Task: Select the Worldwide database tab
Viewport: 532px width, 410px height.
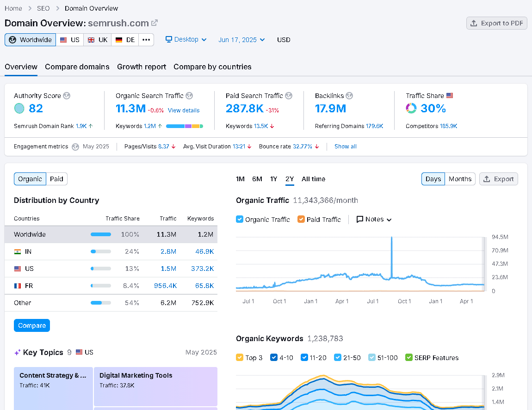Action: click(x=30, y=40)
